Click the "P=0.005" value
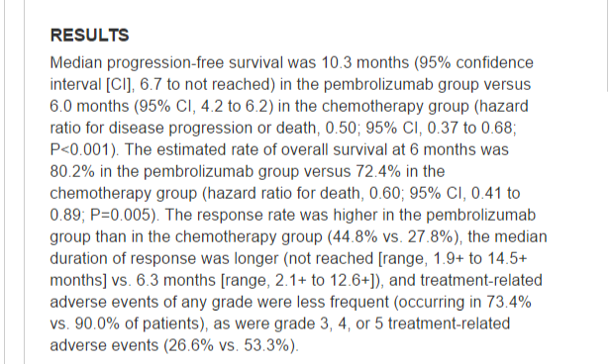 coord(120,216)
